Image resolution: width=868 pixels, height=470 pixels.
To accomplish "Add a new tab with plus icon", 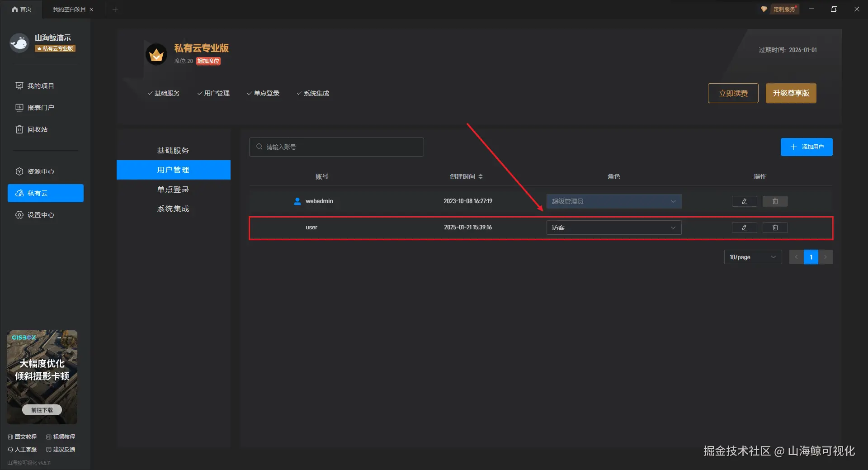I will click(x=115, y=9).
